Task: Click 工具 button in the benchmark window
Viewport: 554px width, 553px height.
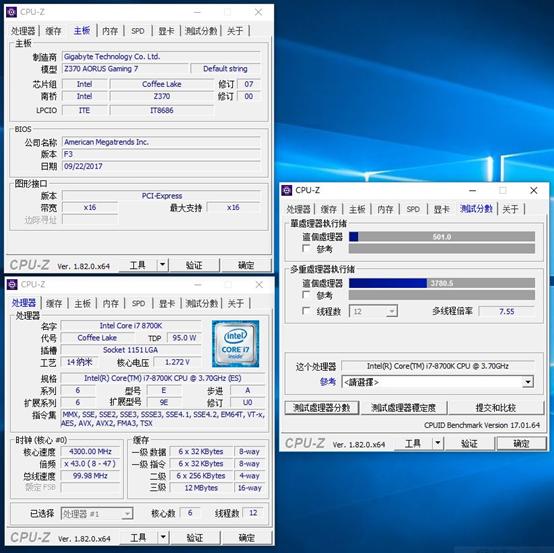Action: pos(413,443)
